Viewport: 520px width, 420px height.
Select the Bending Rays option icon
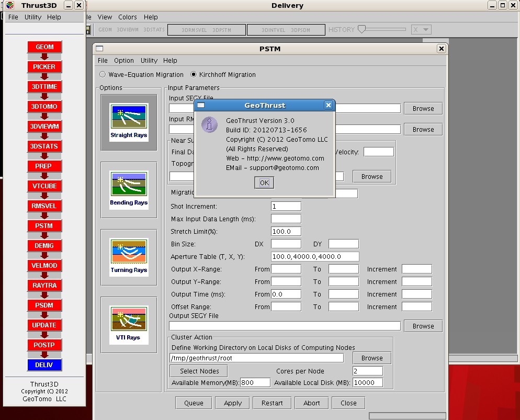pos(129,190)
